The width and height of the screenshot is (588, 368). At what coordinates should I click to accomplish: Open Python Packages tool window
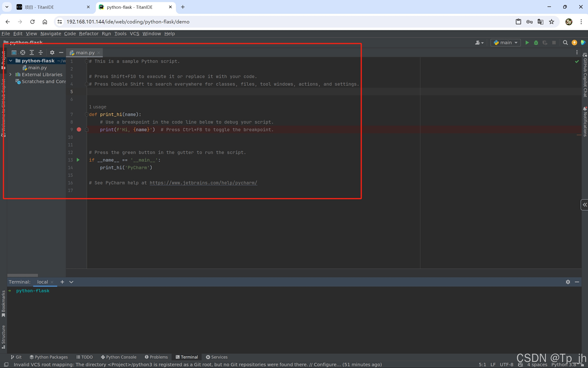point(49,357)
